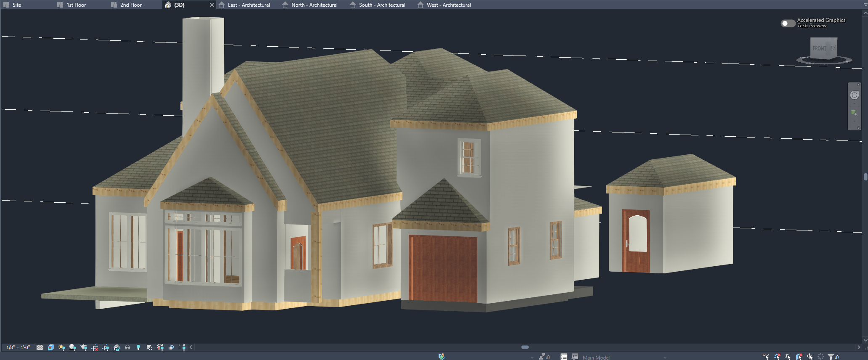Screen dimensions: 868x360
Task: Open the Full Navigation Wheel
Action: pyautogui.click(x=854, y=95)
